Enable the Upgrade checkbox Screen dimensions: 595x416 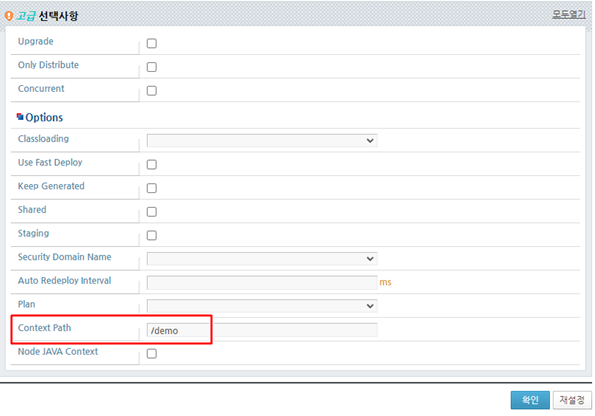(152, 43)
